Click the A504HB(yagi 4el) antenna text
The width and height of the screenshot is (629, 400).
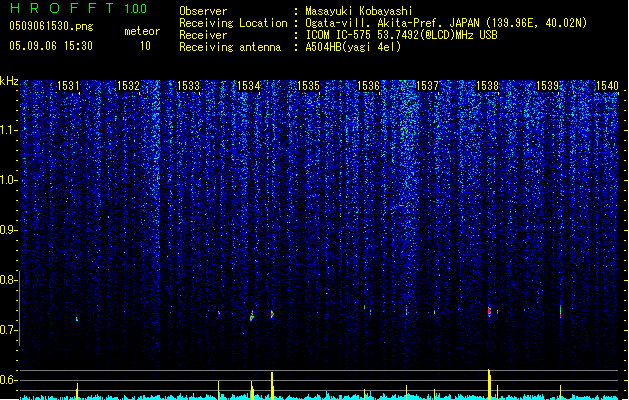click(x=353, y=47)
